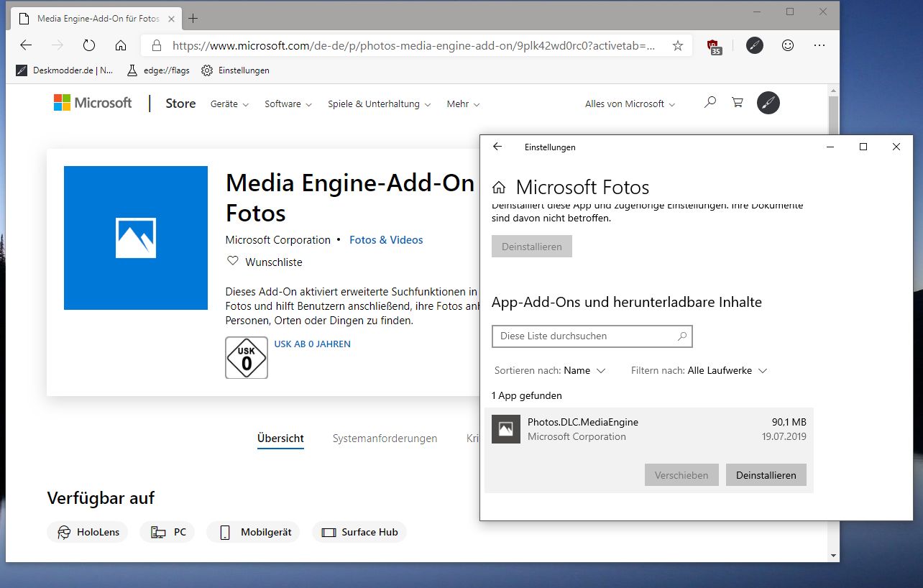
Task: Click the magnifier icon in add-on search box
Action: (682, 336)
